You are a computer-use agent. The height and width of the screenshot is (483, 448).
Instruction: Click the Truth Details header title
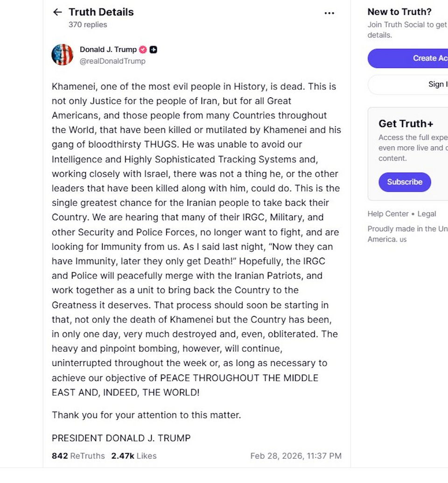[101, 12]
